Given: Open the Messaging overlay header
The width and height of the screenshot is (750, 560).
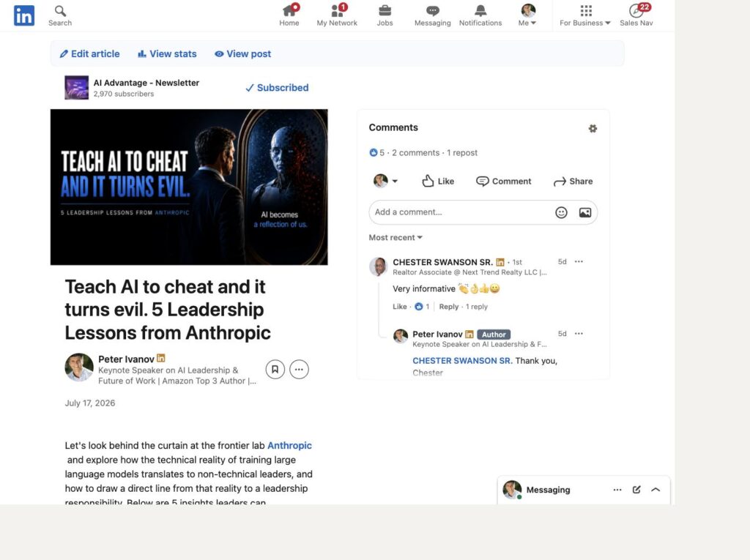Looking at the screenshot, I should (x=548, y=490).
